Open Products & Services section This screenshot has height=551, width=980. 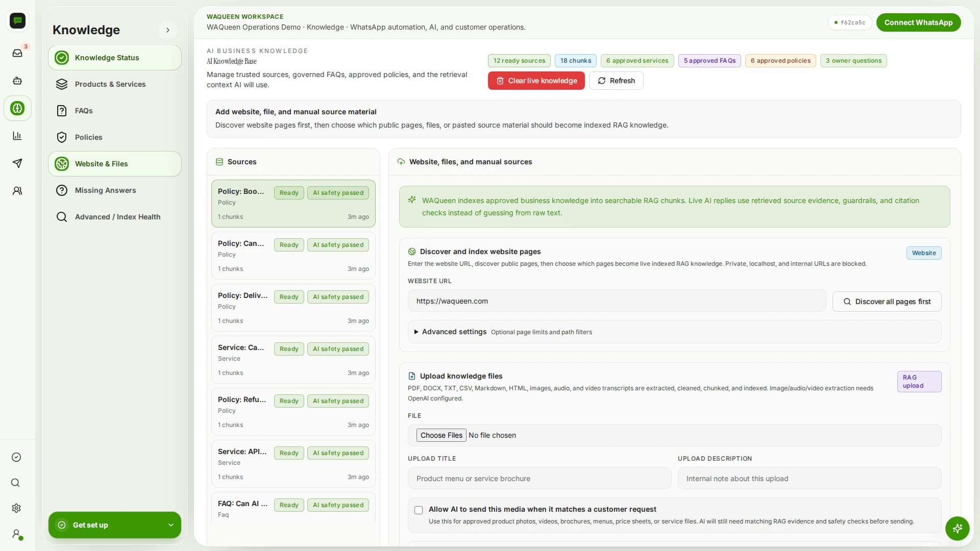[x=115, y=84]
